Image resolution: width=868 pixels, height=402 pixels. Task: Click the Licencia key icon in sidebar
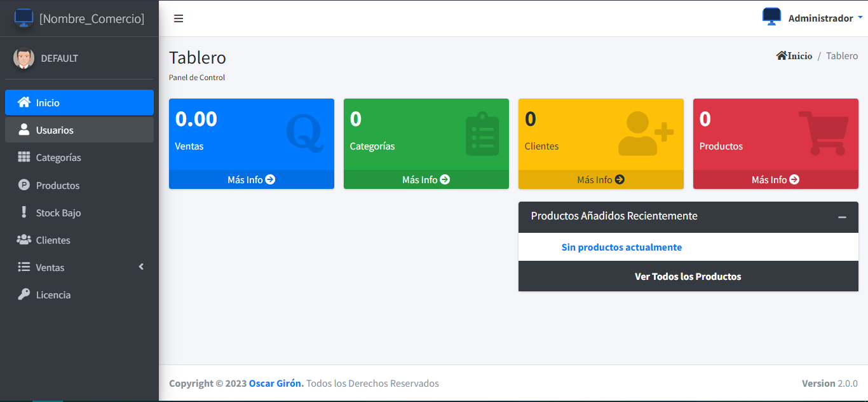tap(24, 295)
